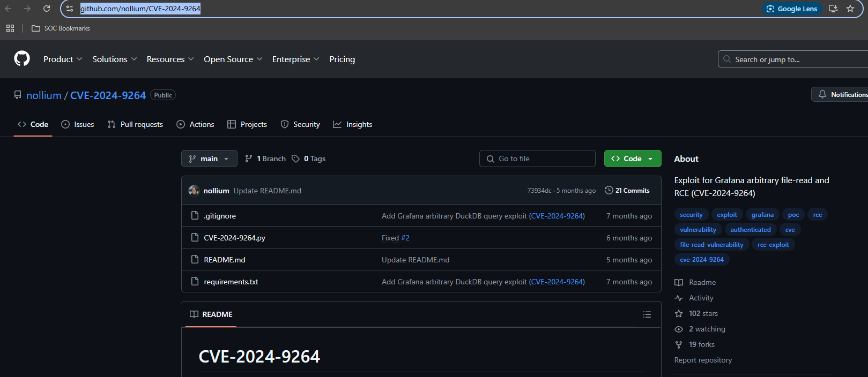Click the GitHub logo icon
The image size is (868, 377).
(x=22, y=58)
